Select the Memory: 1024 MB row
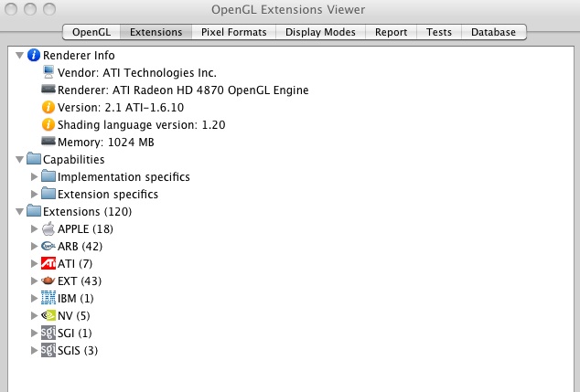Viewport: 580px width, 392px height. (x=98, y=142)
